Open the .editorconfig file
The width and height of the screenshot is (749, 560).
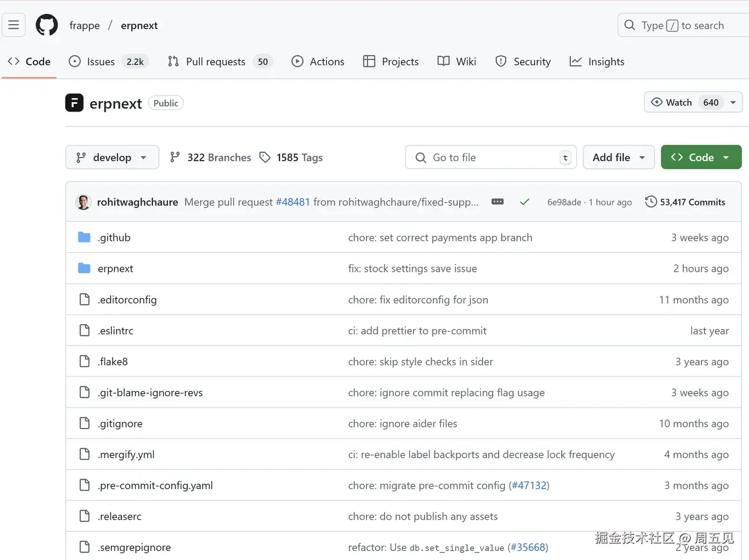pyautogui.click(x=127, y=300)
